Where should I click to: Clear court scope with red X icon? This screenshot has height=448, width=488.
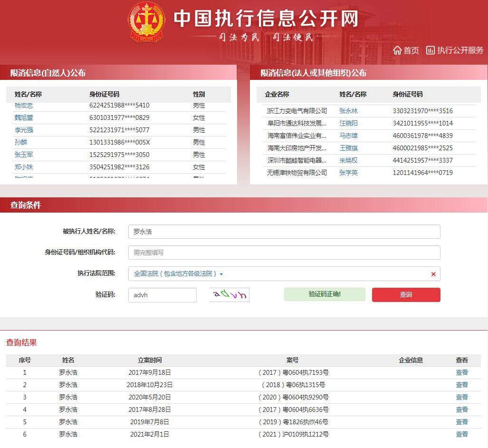433,274
